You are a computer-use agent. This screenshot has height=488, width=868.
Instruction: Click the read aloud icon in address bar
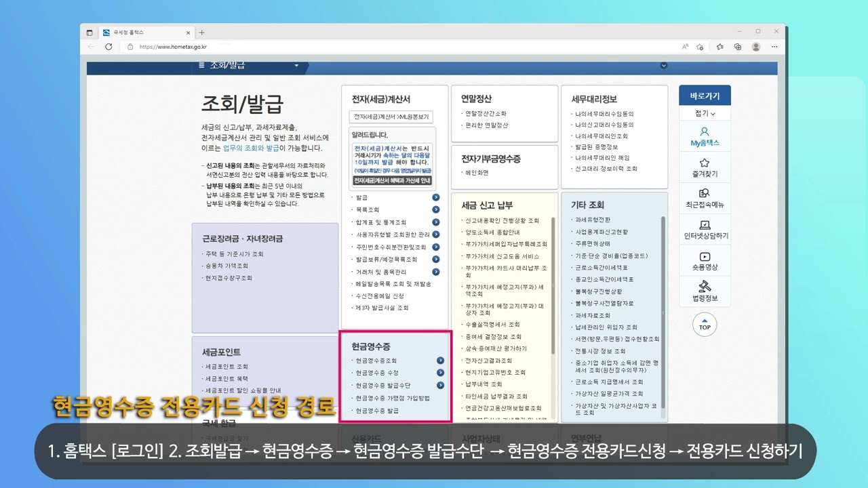686,47
